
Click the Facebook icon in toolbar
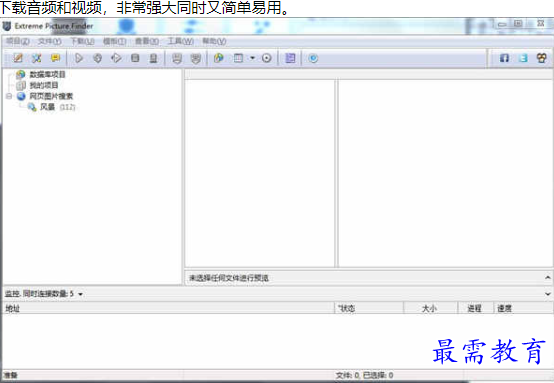[x=504, y=58]
